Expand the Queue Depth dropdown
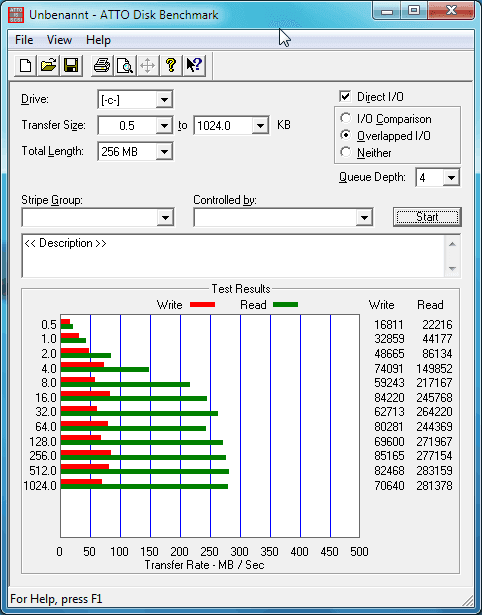The width and height of the screenshot is (482, 615). click(451, 178)
